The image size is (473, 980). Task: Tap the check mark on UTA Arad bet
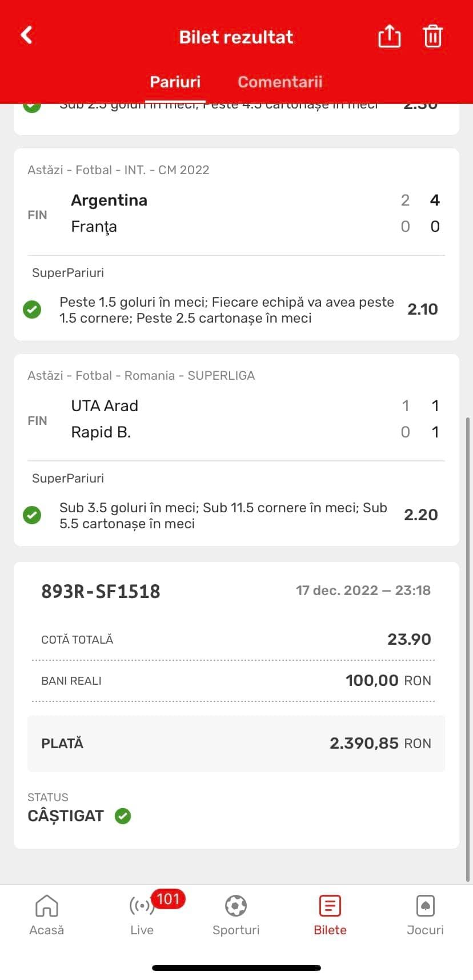[x=32, y=515]
